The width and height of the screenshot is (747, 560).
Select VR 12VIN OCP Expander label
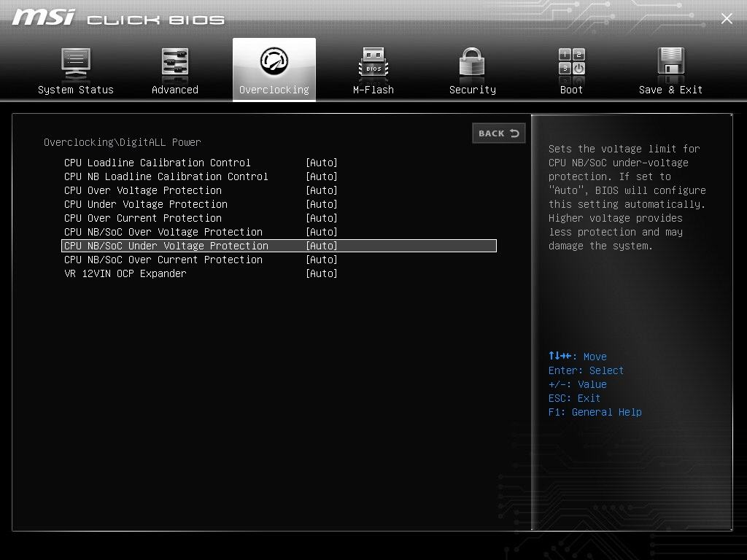[x=125, y=273]
